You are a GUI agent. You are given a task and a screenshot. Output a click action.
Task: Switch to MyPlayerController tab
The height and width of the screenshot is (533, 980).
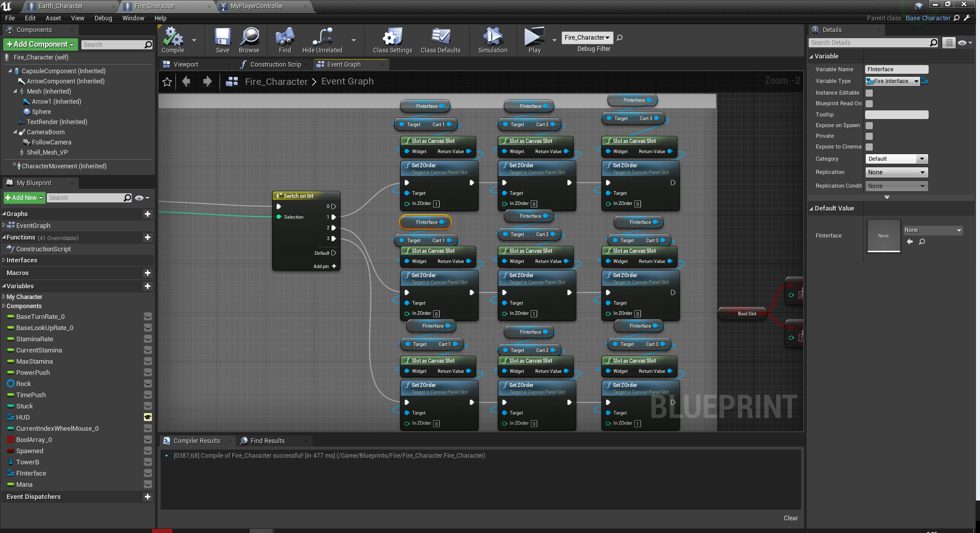(257, 6)
